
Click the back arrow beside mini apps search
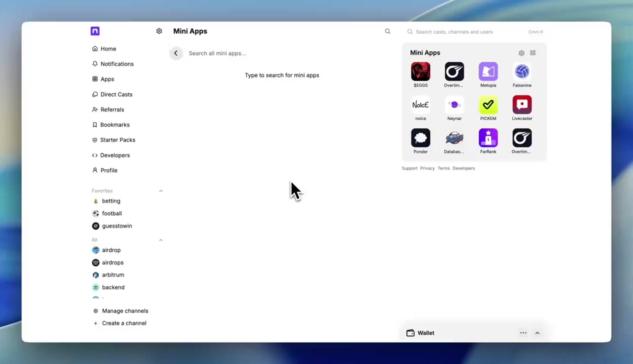[176, 53]
